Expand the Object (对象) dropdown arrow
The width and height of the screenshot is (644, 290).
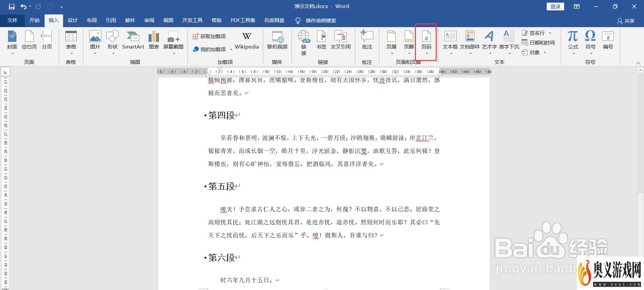pyautogui.click(x=545, y=52)
